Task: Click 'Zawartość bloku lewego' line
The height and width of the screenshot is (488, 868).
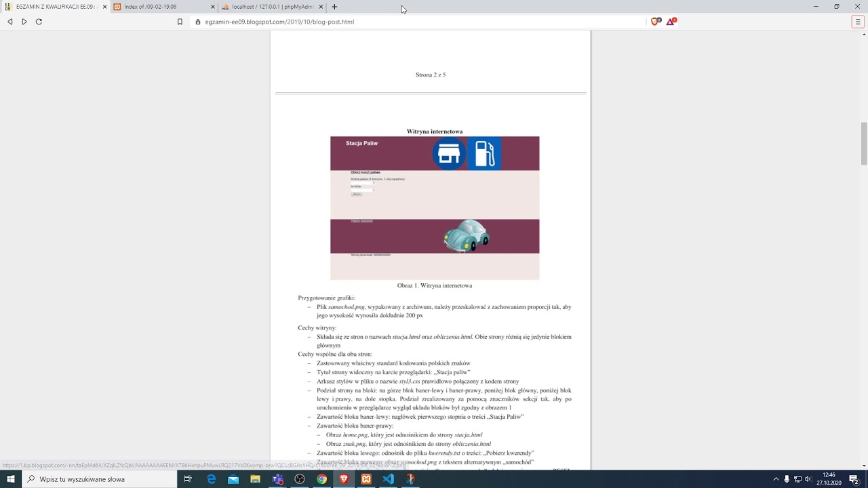Action: click(x=425, y=453)
